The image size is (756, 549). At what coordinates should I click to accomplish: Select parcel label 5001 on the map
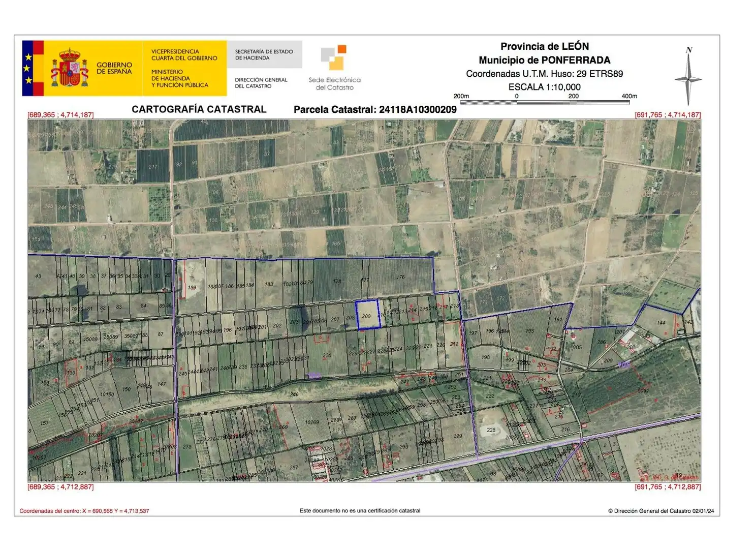[643, 390]
